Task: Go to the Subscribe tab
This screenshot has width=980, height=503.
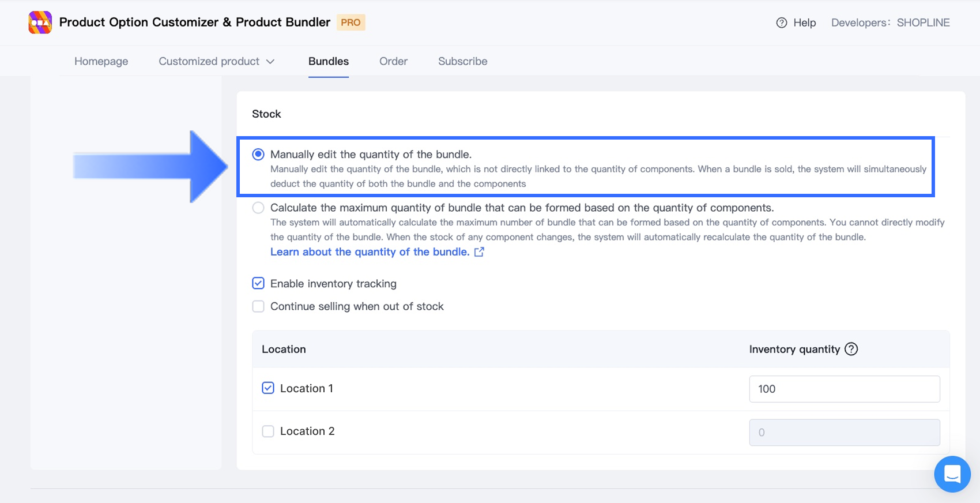Action: (462, 61)
